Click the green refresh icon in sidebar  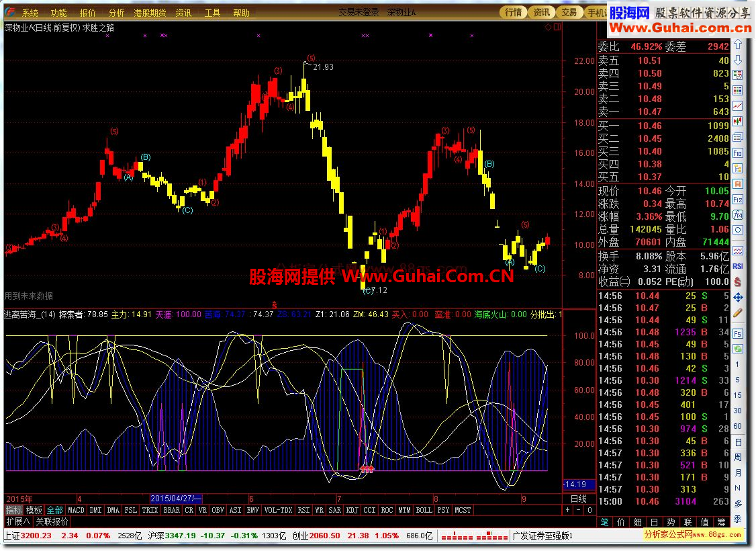click(x=738, y=349)
